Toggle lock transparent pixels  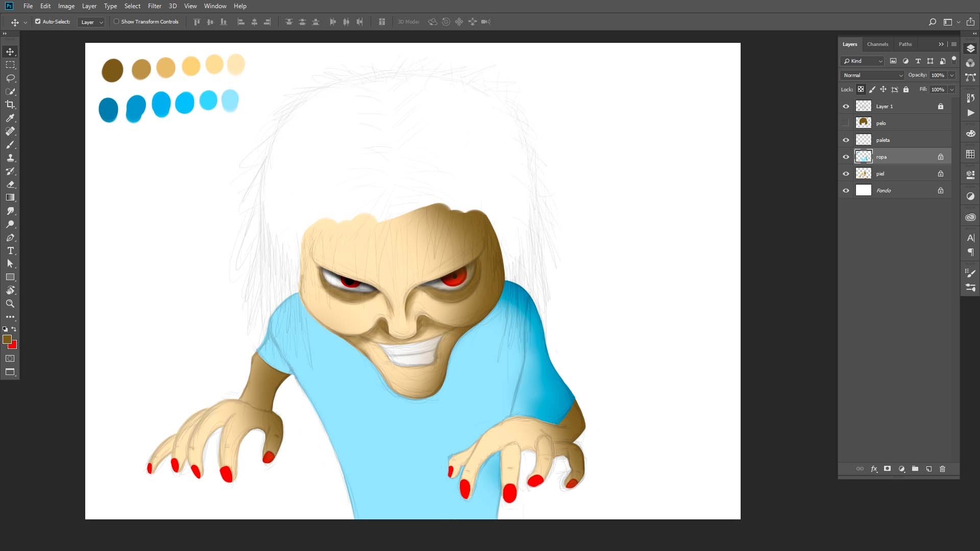point(861,89)
